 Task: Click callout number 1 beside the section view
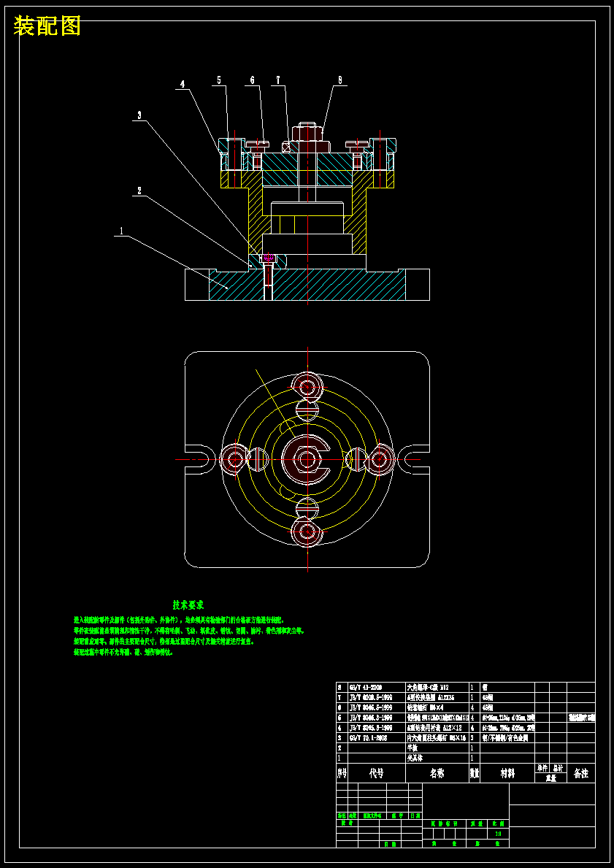[x=121, y=230]
